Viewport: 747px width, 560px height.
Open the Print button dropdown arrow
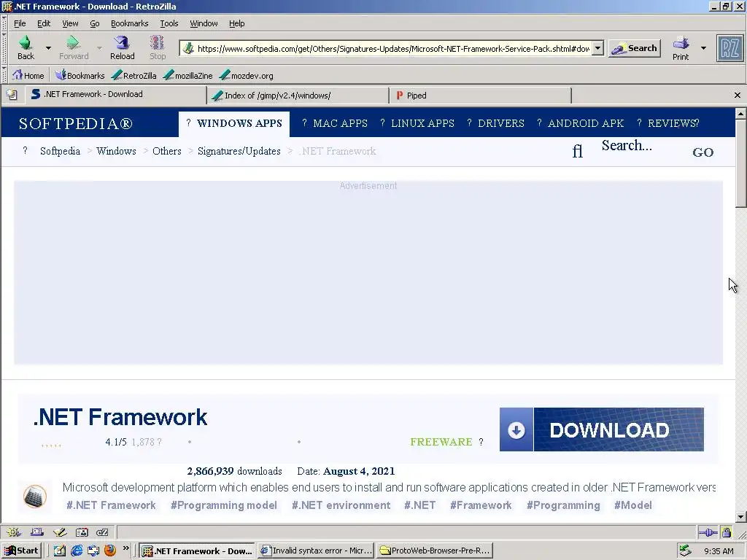[x=703, y=48]
